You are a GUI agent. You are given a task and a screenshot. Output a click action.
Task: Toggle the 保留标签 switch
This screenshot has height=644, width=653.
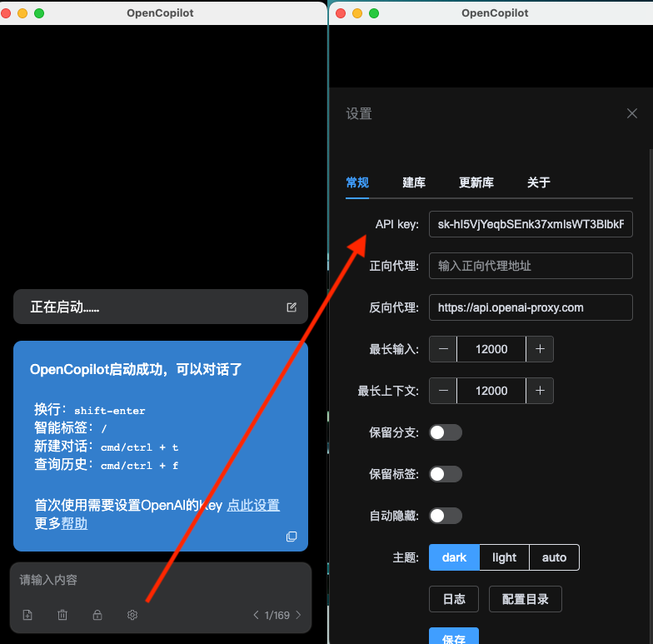446,474
